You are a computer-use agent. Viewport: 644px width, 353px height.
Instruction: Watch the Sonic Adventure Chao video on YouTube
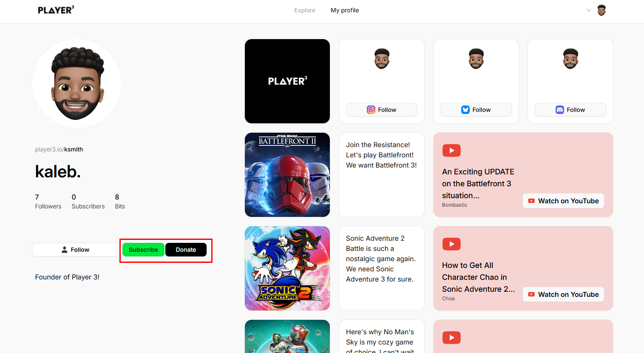(563, 294)
